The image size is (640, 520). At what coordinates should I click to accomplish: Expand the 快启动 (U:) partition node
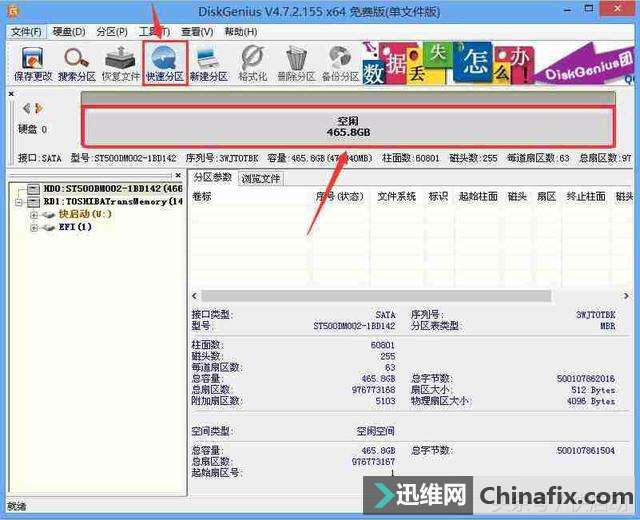(35, 214)
